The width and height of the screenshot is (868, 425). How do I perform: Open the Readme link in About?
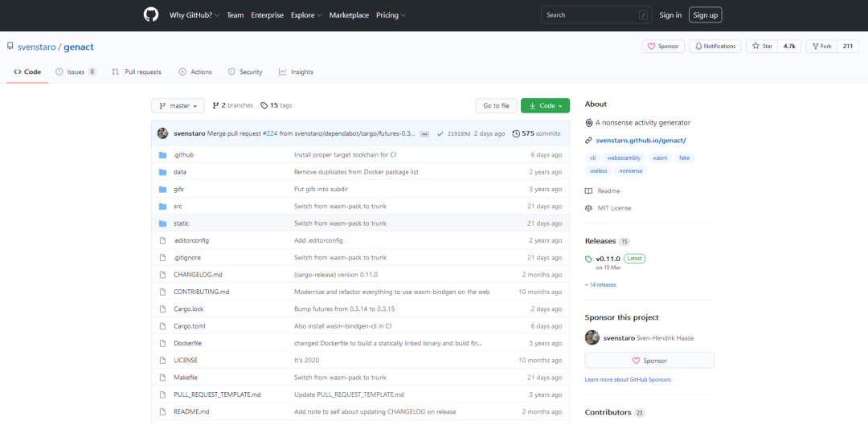(x=602, y=191)
